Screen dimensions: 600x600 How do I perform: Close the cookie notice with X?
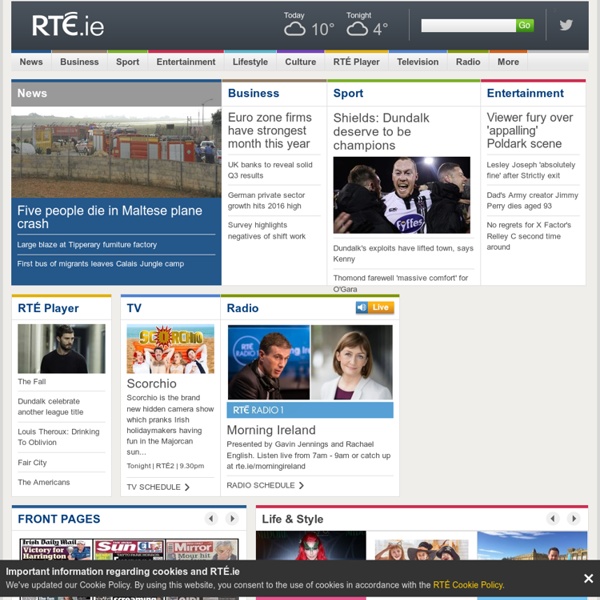click(x=589, y=578)
